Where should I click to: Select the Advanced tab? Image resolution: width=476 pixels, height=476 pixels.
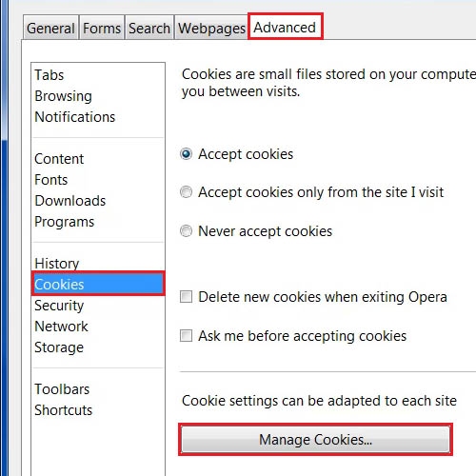(285, 27)
